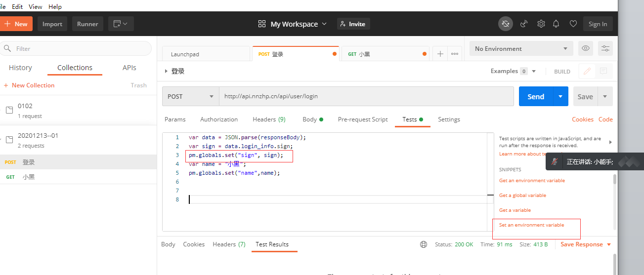Switch to the History sidebar tab
Screen dimensions: 644x275
tap(20, 68)
